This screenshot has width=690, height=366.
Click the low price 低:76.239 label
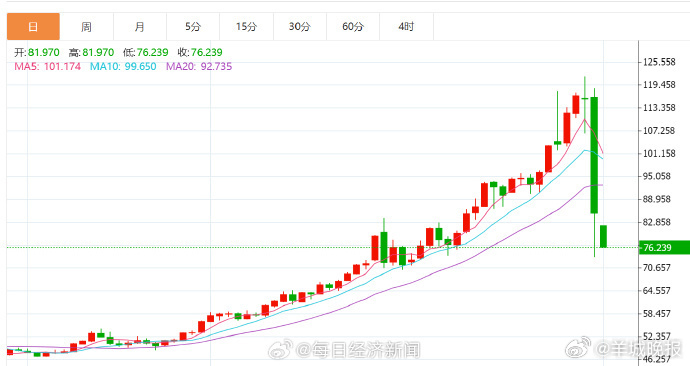tap(146, 52)
